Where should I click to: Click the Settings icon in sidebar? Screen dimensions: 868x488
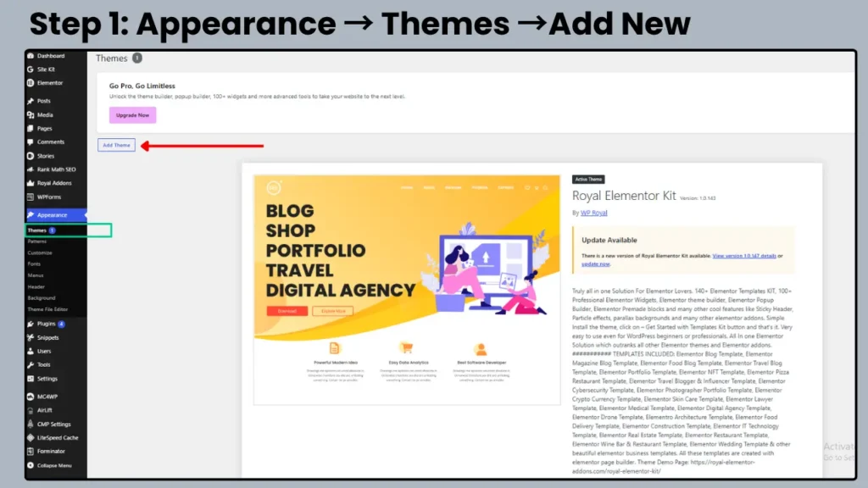coord(31,379)
